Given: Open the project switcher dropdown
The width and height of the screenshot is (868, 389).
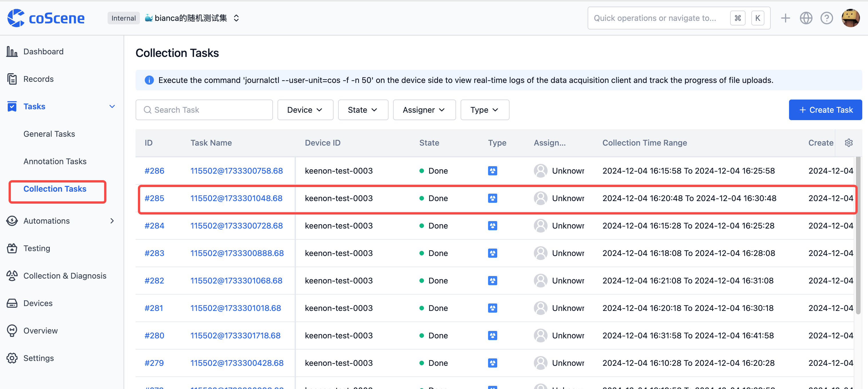Looking at the screenshot, I should click(236, 18).
